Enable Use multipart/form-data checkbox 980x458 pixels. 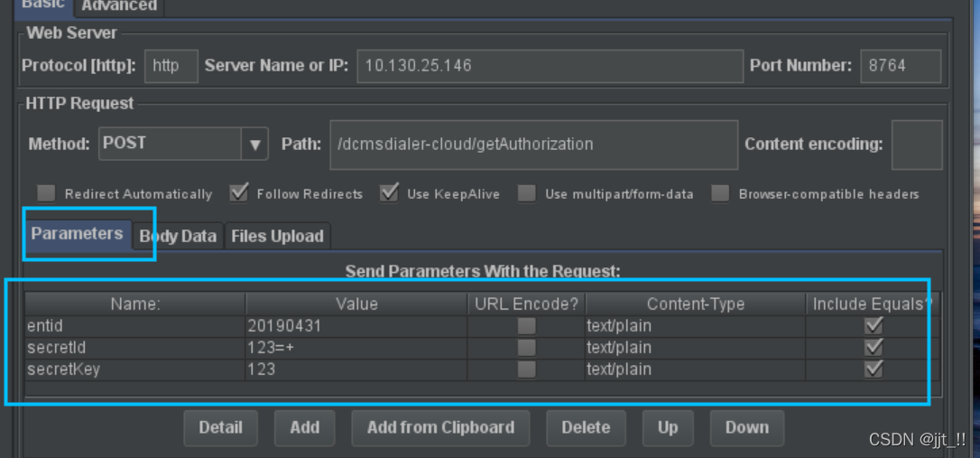[527, 193]
